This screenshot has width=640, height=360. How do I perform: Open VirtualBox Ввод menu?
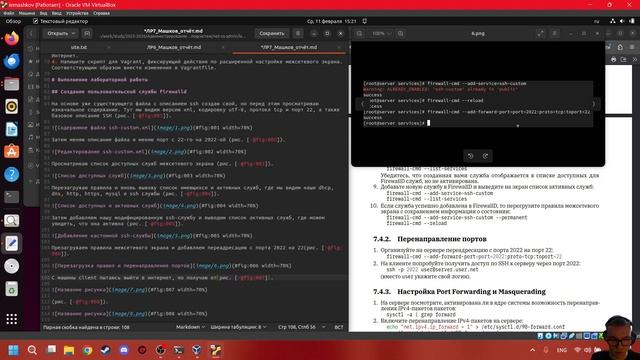coord(56,13)
